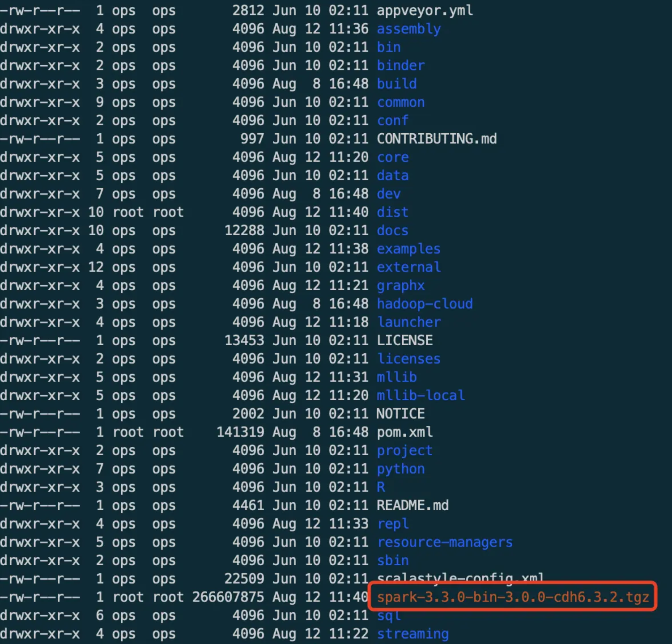
Task: Select the streaming directory
Action: pyautogui.click(x=412, y=633)
